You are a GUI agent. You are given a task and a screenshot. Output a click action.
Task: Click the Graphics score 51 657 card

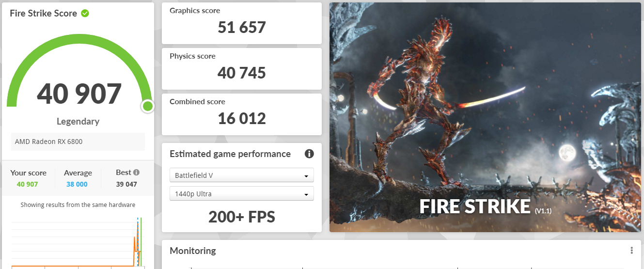242,23
